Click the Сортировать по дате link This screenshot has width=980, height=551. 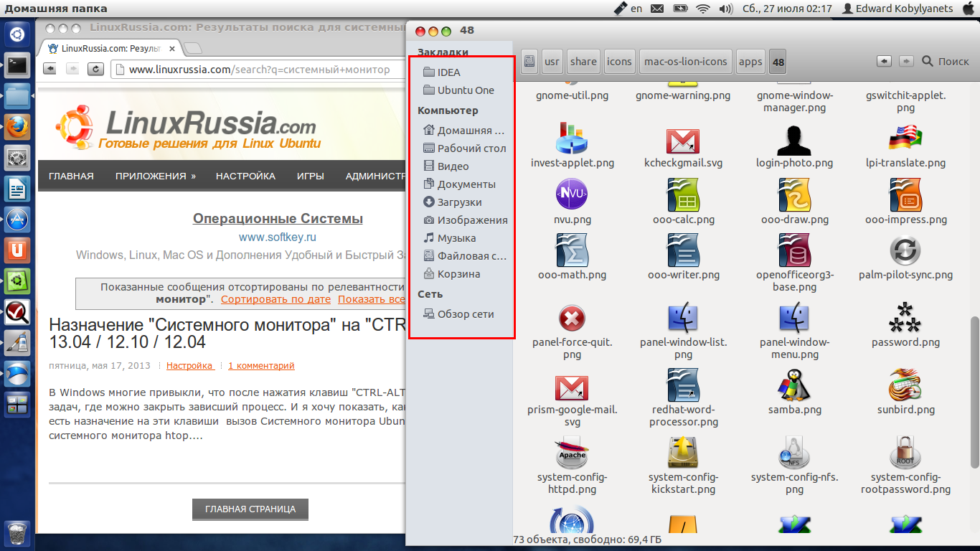click(x=275, y=299)
